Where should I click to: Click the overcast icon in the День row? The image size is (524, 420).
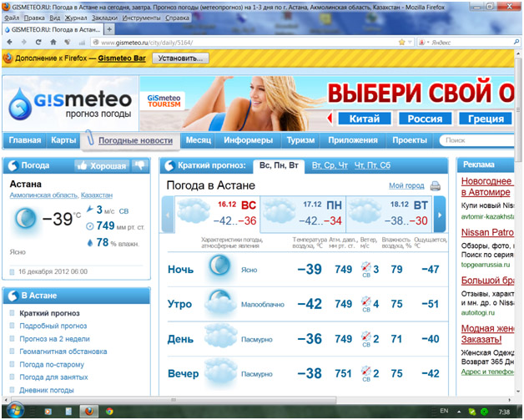(x=220, y=336)
